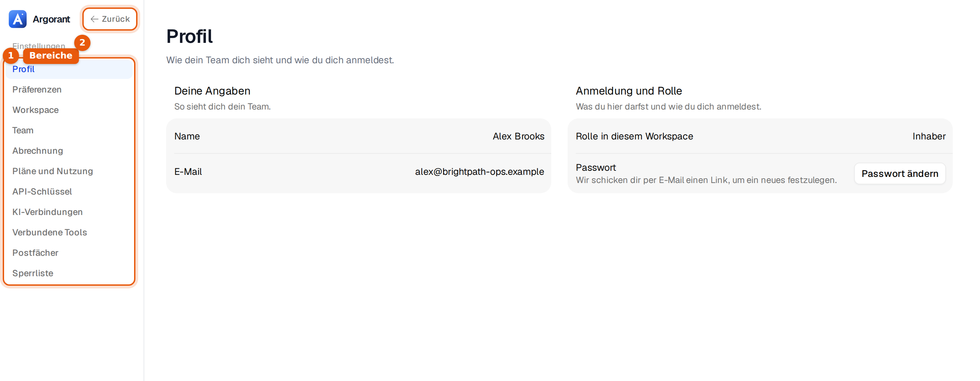
Task: Select Workspace in the sidebar
Action: point(69,110)
